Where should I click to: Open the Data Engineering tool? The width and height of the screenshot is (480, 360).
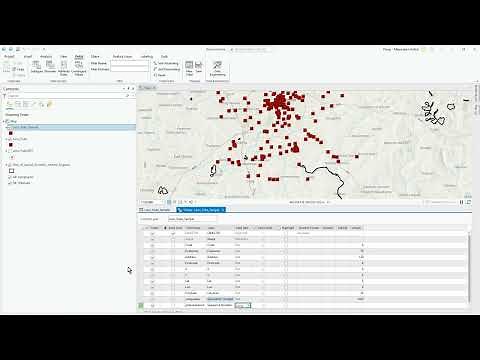click(x=217, y=69)
